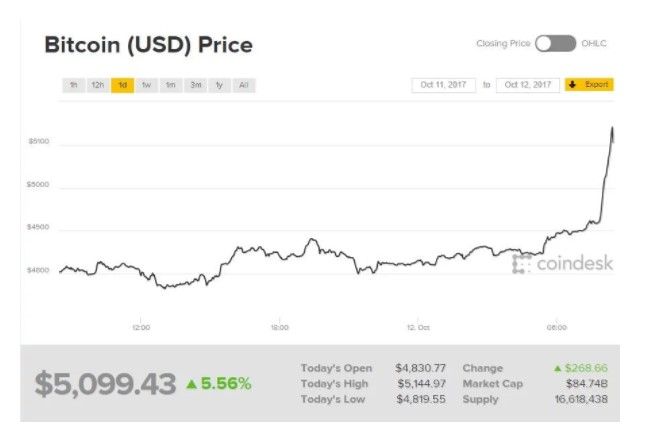Select the 12h time range
646x439 pixels.
[x=97, y=85]
